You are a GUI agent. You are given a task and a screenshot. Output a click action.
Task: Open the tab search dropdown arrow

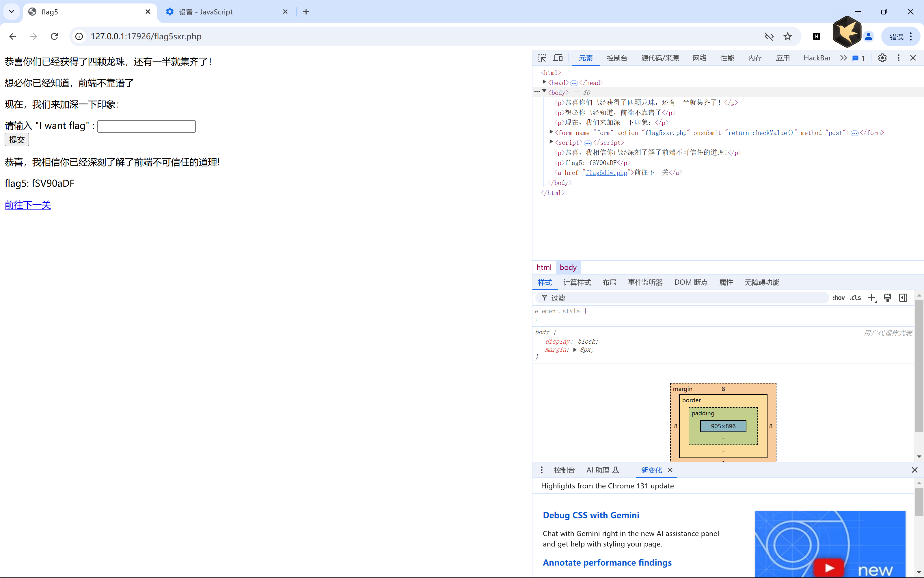point(12,12)
